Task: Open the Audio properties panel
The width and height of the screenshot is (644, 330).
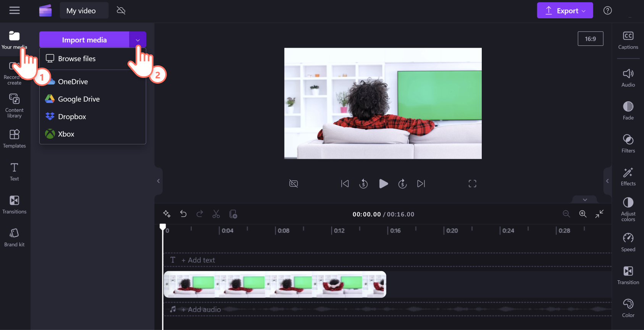Action: [628, 78]
